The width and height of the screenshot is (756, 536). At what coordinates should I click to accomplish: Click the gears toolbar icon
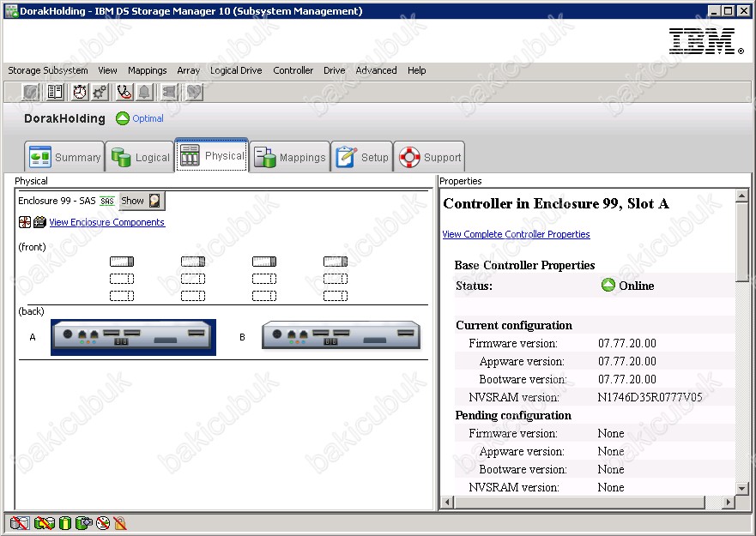click(100, 92)
